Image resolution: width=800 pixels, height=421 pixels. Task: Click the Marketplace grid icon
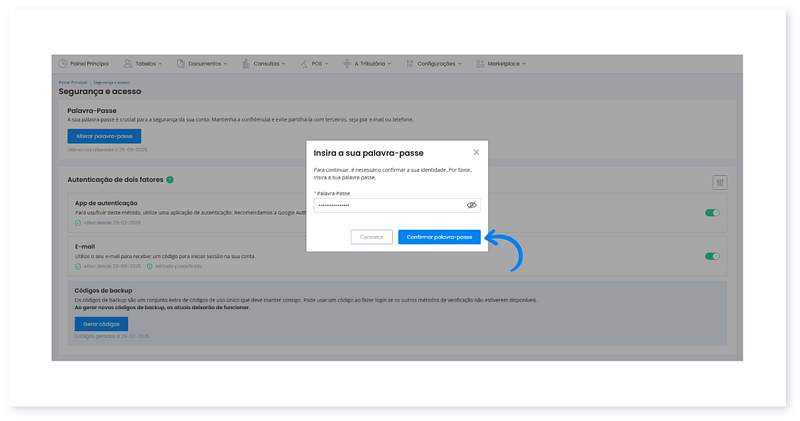480,63
